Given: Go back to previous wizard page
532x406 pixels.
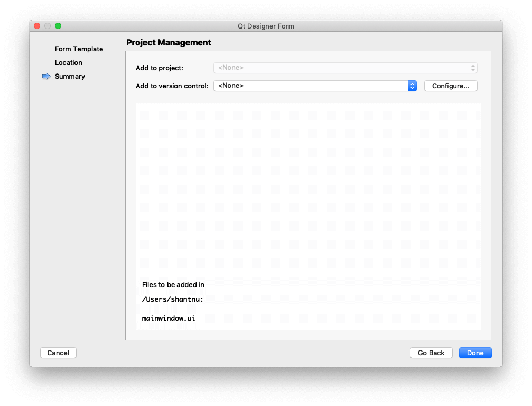Looking at the screenshot, I should coord(431,353).
